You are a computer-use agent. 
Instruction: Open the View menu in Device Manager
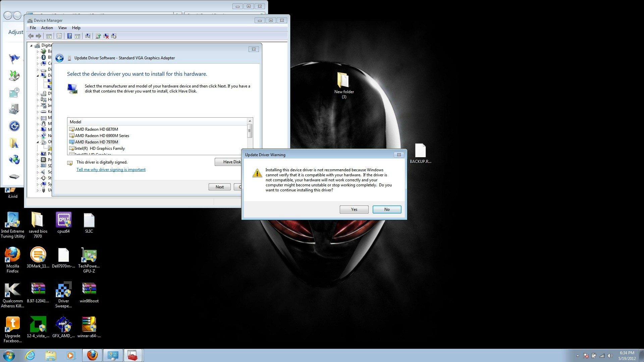(62, 28)
